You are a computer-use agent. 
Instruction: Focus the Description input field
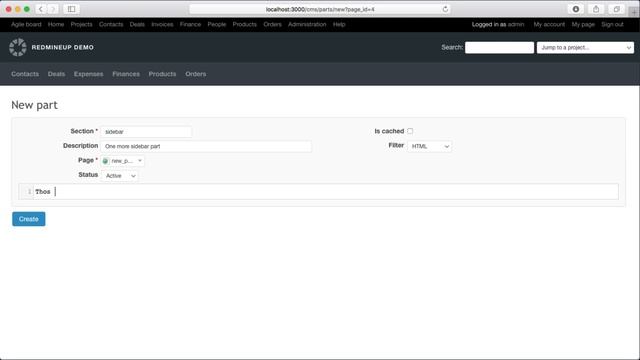[x=206, y=146]
